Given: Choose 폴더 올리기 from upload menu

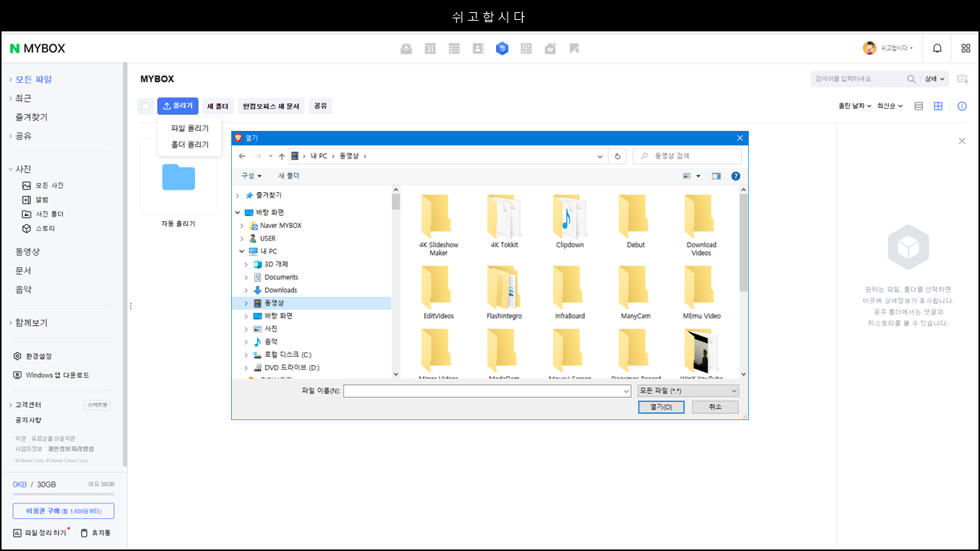Looking at the screenshot, I should [x=190, y=145].
